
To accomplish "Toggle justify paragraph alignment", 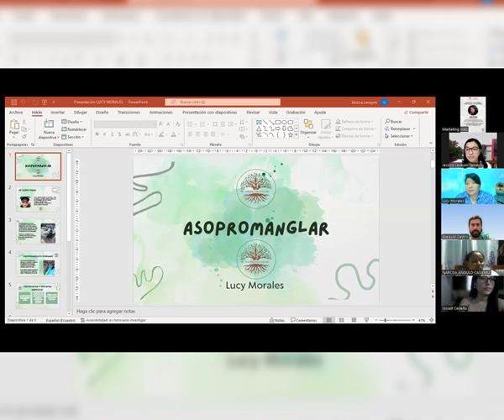I will tap(213, 134).
